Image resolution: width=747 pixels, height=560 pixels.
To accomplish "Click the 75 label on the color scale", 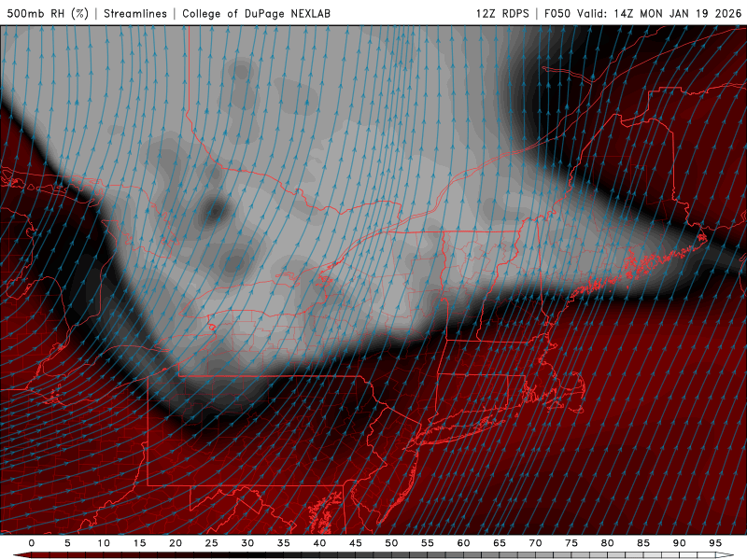I will coord(571,543).
